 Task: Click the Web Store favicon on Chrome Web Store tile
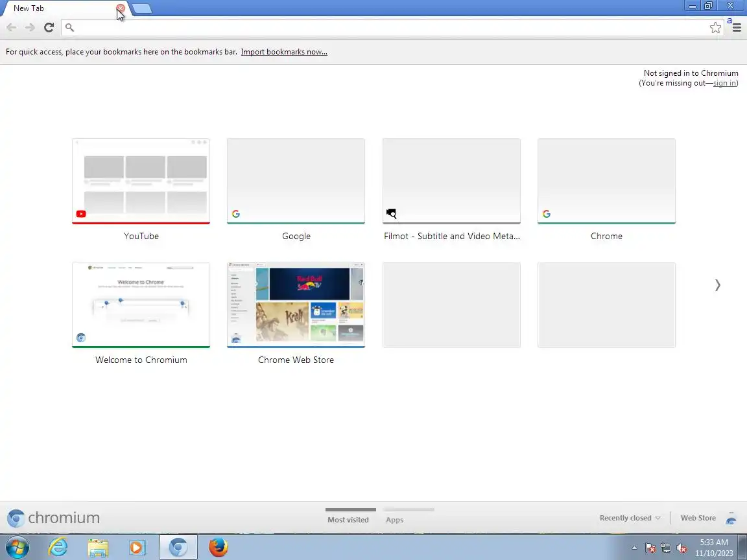click(236, 338)
